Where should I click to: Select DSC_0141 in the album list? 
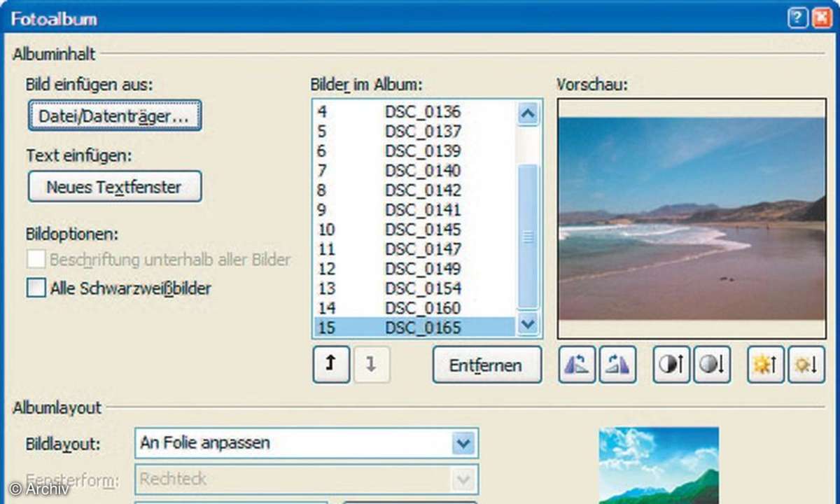[x=415, y=209]
